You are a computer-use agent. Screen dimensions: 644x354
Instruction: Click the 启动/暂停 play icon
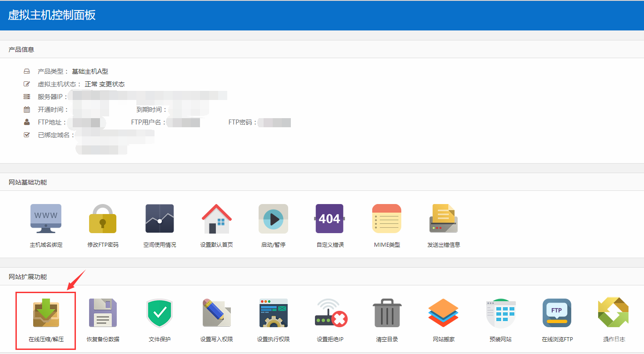[273, 219]
